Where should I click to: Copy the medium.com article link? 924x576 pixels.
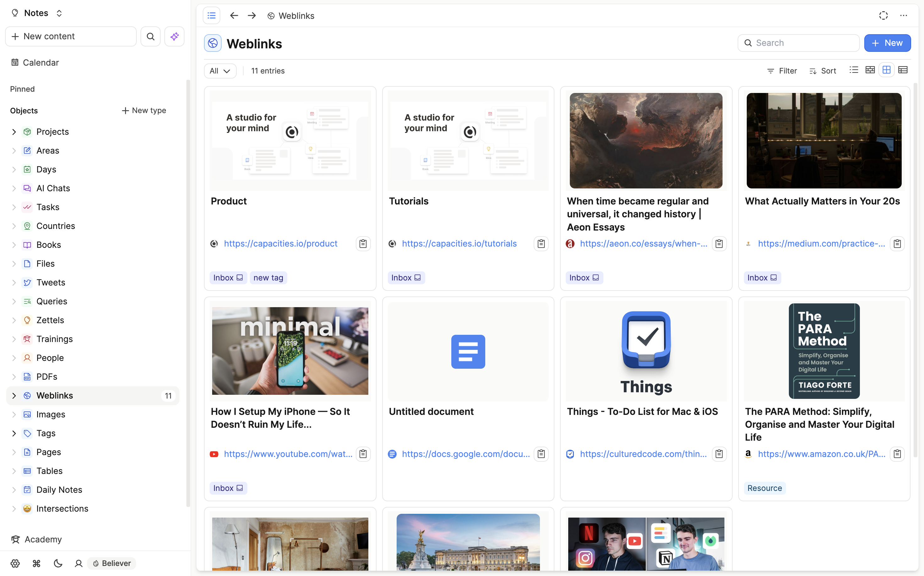pos(897,243)
